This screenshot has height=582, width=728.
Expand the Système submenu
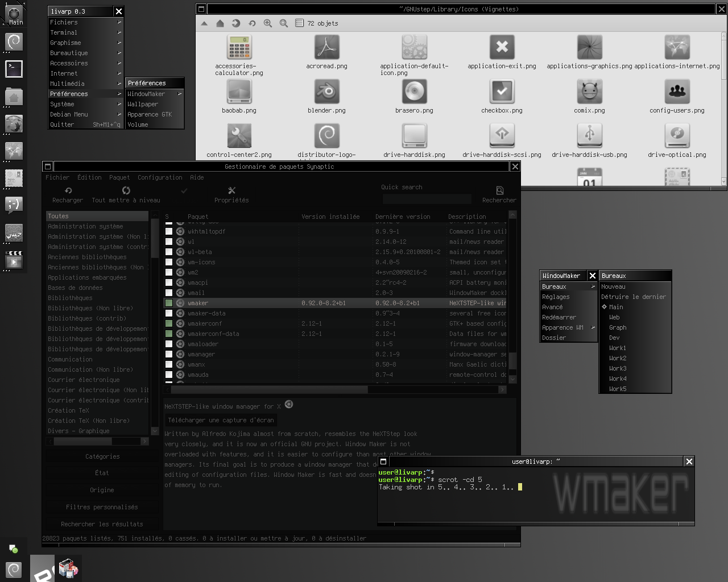[x=86, y=104]
